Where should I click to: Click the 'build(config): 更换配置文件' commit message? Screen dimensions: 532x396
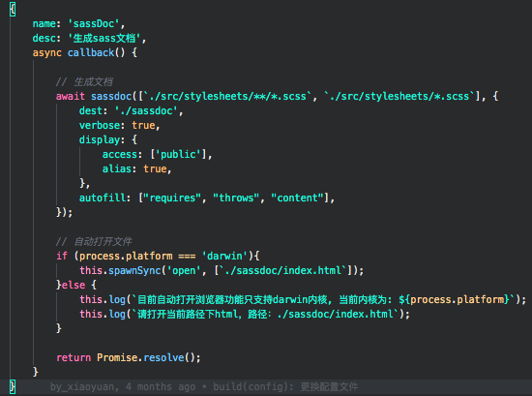[285, 387]
